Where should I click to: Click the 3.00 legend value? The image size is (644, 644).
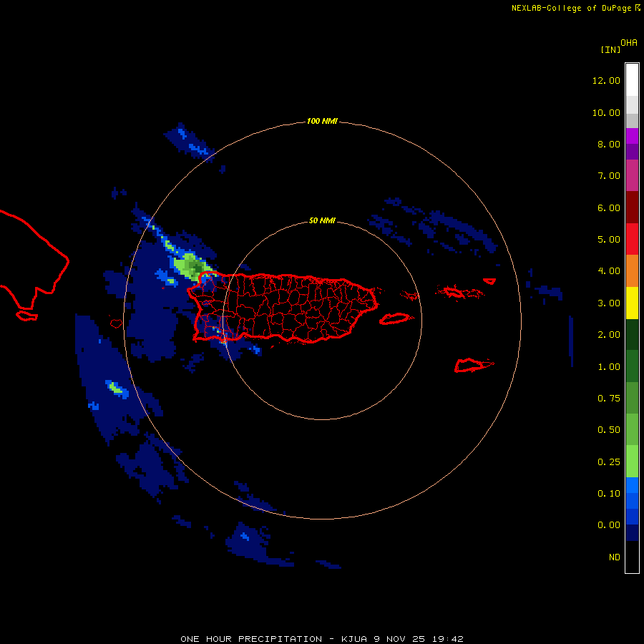(609, 303)
